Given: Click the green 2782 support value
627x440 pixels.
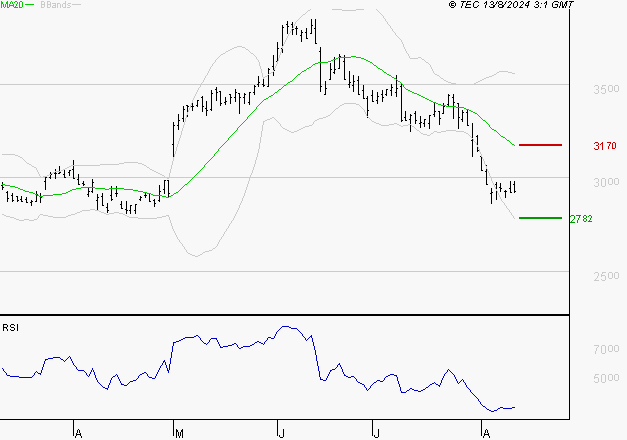Looking at the screenshot, I should tap(581, 219).
